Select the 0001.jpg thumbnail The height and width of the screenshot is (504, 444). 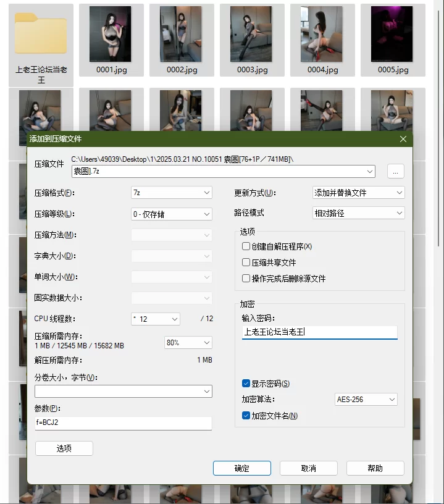tap(110, 34)
